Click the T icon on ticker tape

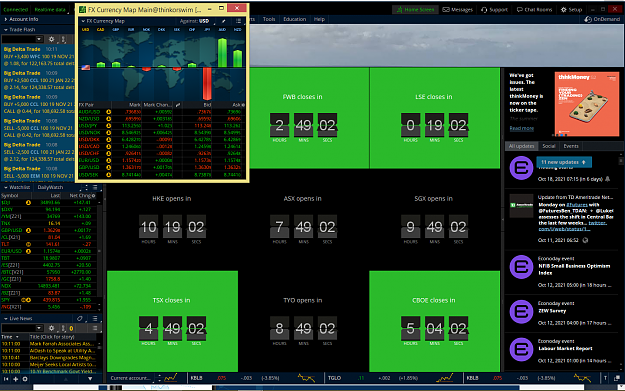click(605, 378)
